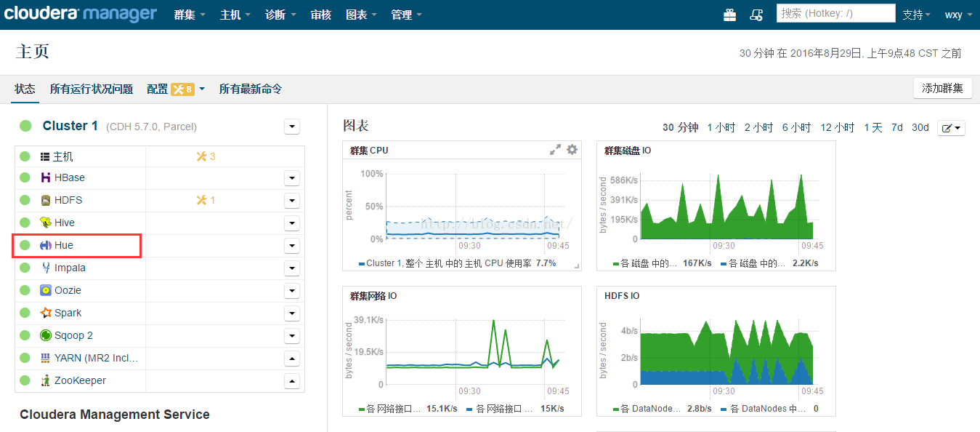Set time range to 6 小时
The height and width of the screenshot is (432, 980).
(x=796, y=127)
